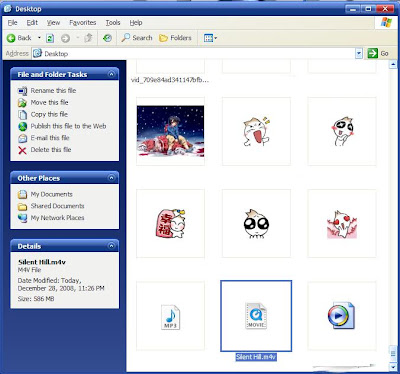Image resolution: width=400 pixels, height=374 pixels.
Task: Click the Copy this file icon
Action: [22, 114]
